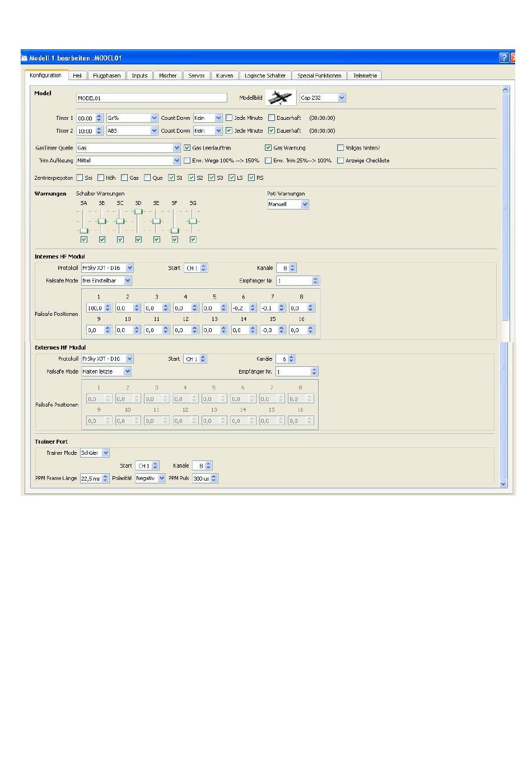Click the SA switch warning slider

[x=84, y=221]
